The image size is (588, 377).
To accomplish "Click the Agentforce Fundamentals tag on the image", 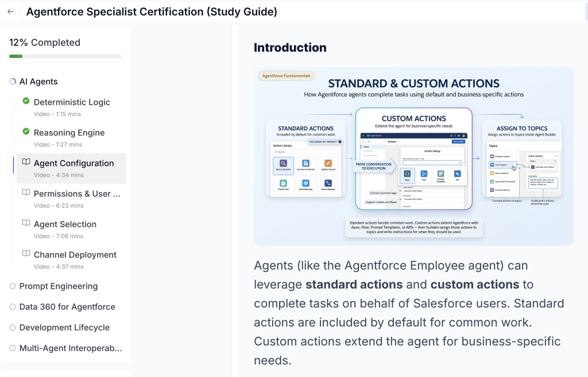I will click(287, 76).
